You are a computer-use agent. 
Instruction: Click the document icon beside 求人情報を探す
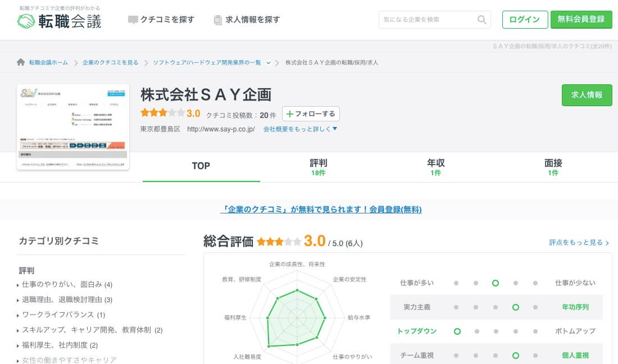coord(217,20)
